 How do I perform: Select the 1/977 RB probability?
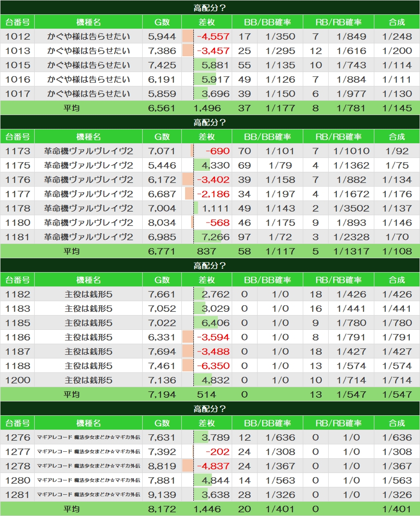point(351,94)
